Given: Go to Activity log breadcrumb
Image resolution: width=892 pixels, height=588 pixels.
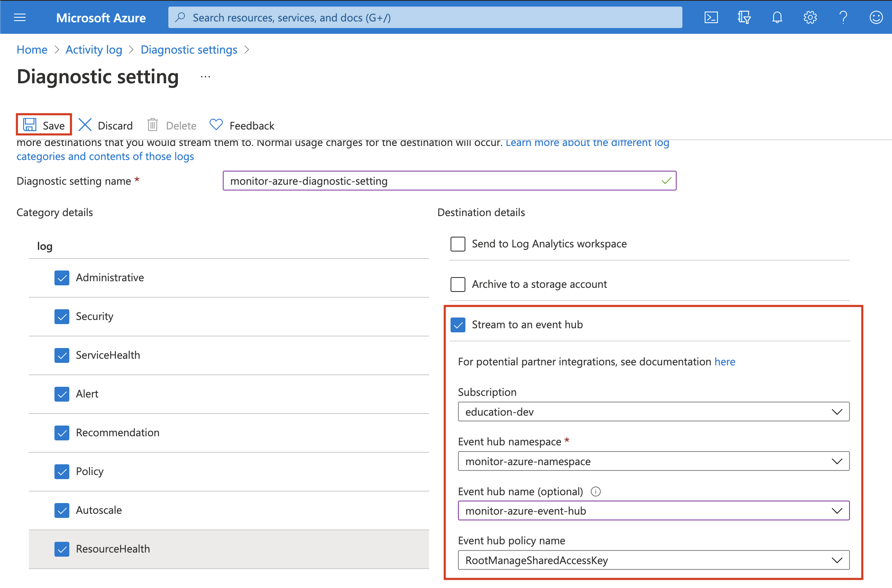Looking at the screenshot, I should coord(94,49).
